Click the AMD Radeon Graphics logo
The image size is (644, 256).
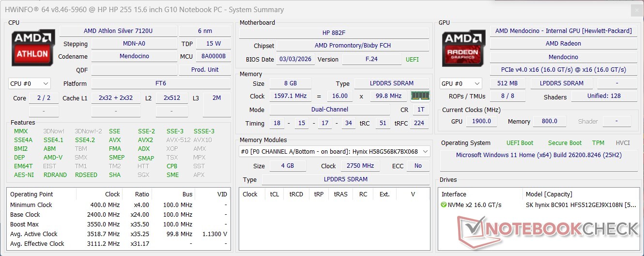coord(463,48)
